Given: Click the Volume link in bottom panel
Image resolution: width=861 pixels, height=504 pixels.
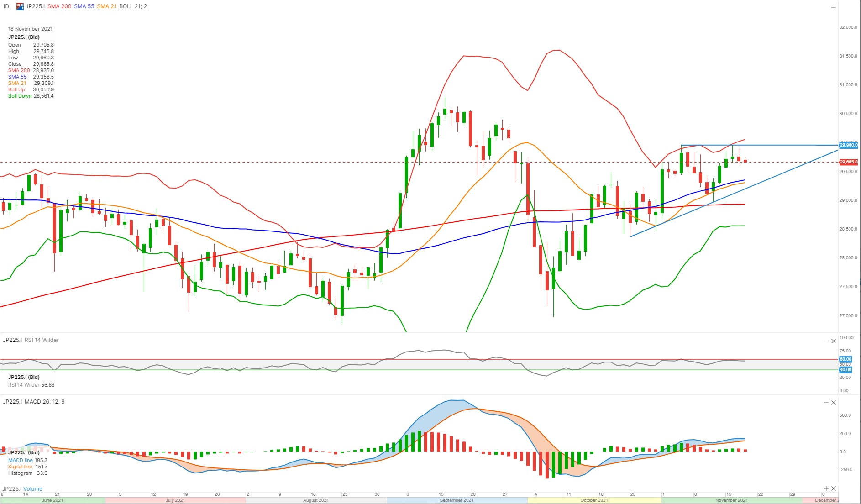Looking at the screenshot, I should tap(33, 489).
